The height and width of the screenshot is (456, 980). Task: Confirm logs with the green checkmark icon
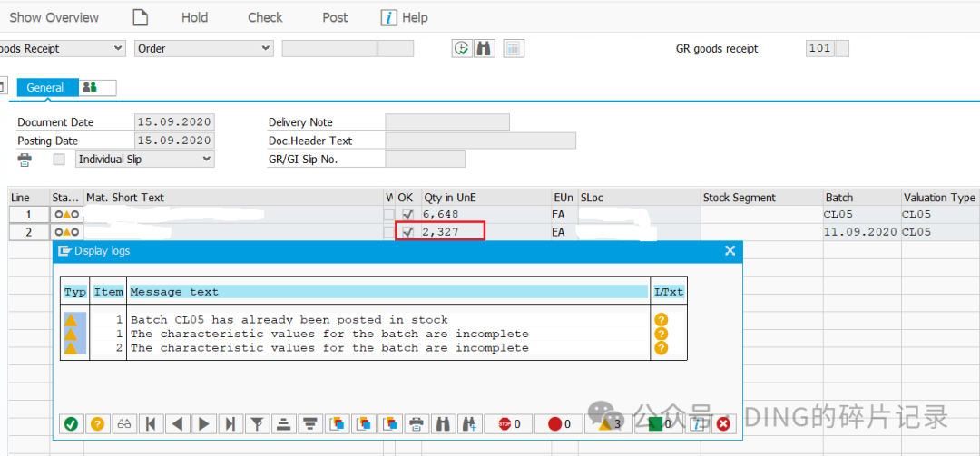click(x=72, y=424)
